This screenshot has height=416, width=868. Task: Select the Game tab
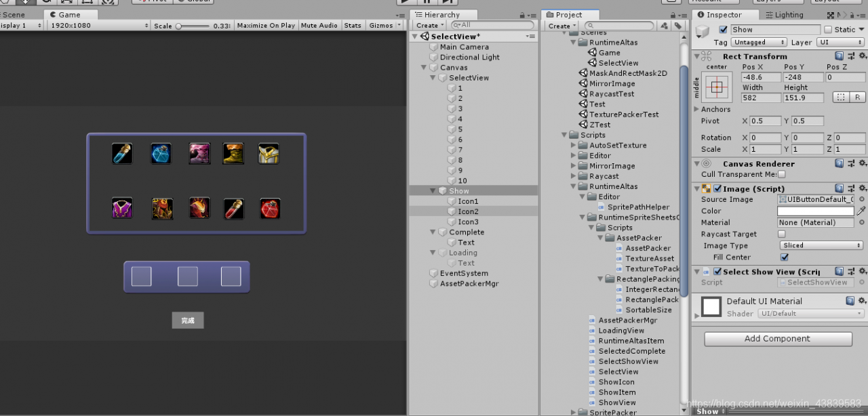pyautogui.click(x=69, y=15)
